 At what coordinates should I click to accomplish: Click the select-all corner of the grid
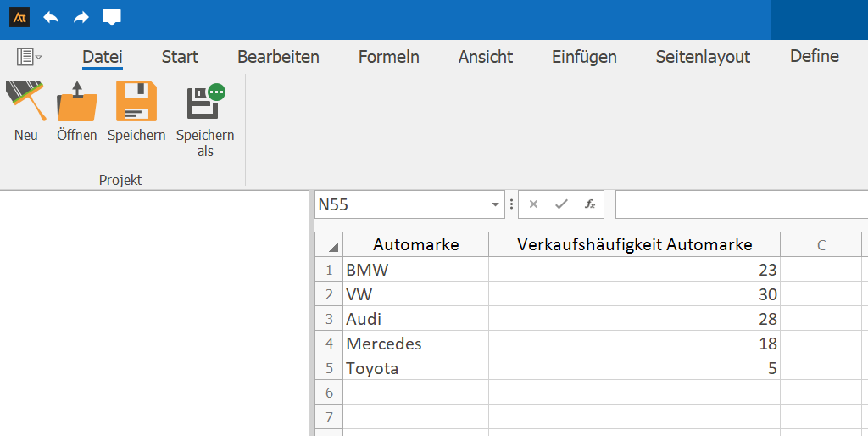click(x=329, y=246)
